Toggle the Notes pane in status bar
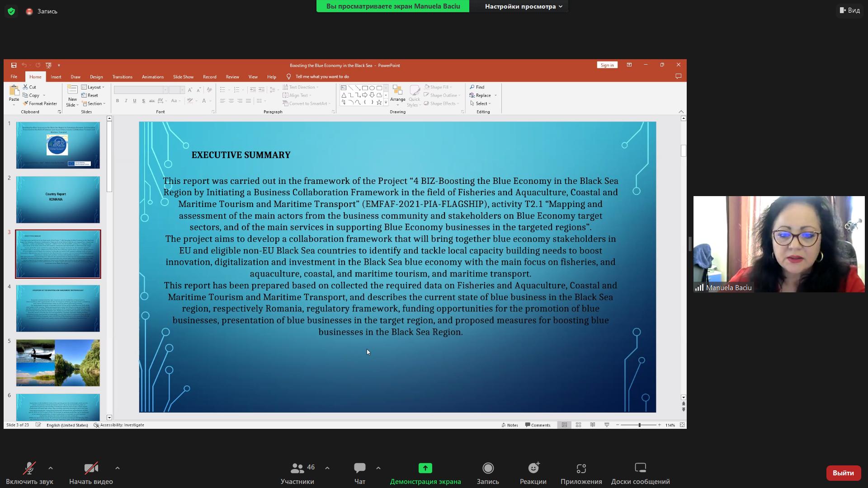The width and height of the screenshot is (868, 488). click(x=509, y=425)
